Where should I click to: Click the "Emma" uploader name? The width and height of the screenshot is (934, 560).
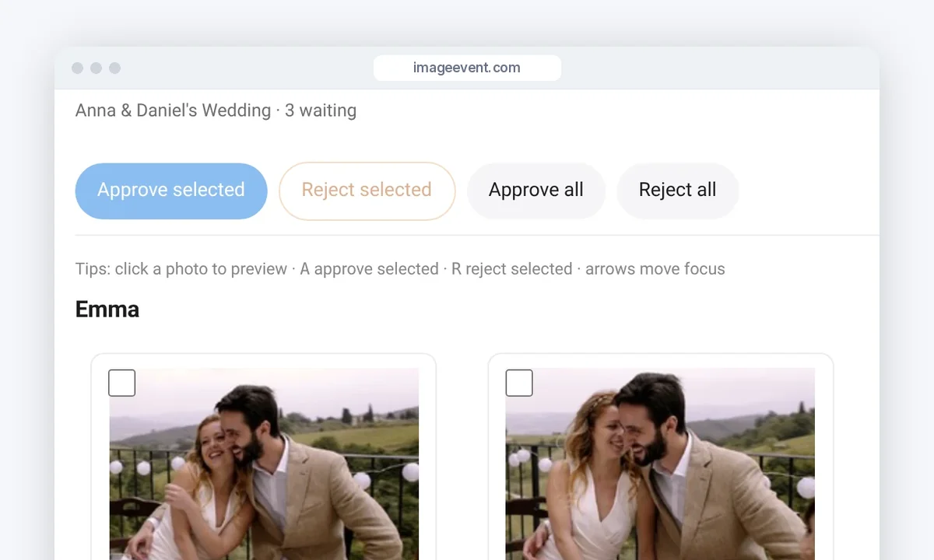[107, 310]
